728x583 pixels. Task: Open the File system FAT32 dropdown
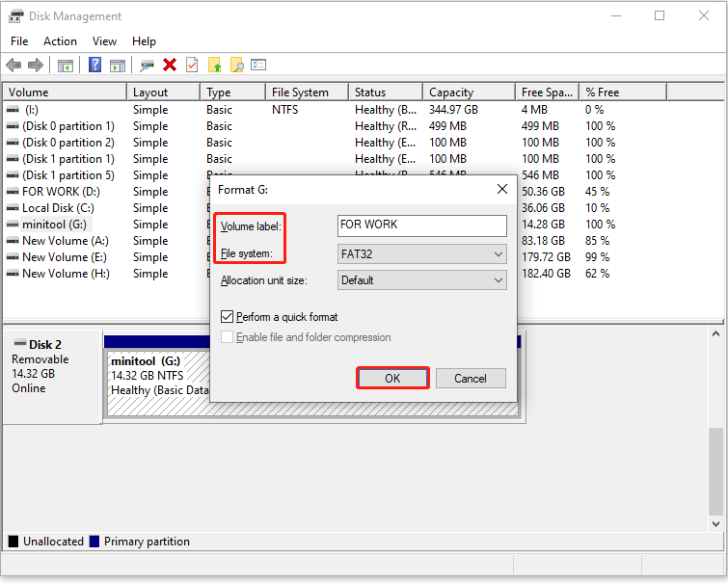pos(422,253)
